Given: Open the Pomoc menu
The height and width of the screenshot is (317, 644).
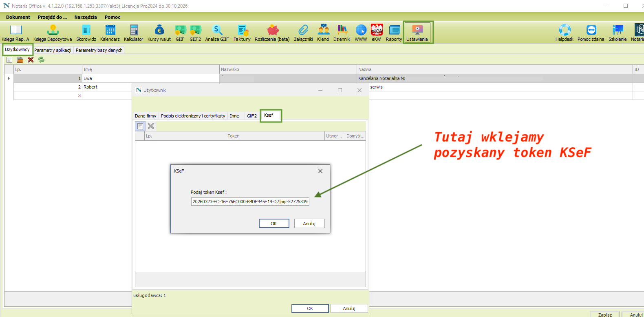Looking at the screenshot, I should pos(112,17).
